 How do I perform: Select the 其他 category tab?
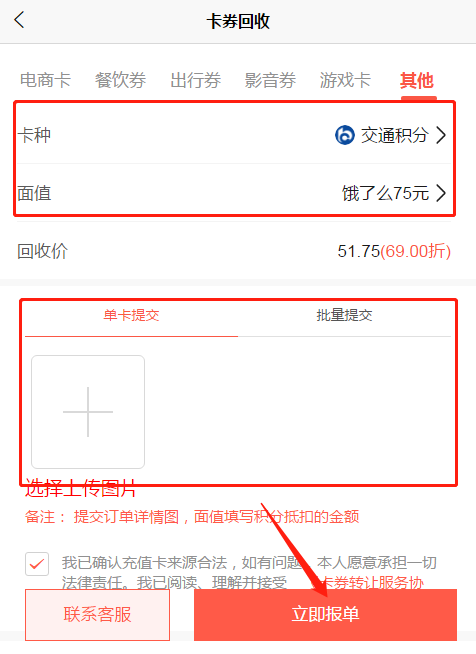coord(417,80)
